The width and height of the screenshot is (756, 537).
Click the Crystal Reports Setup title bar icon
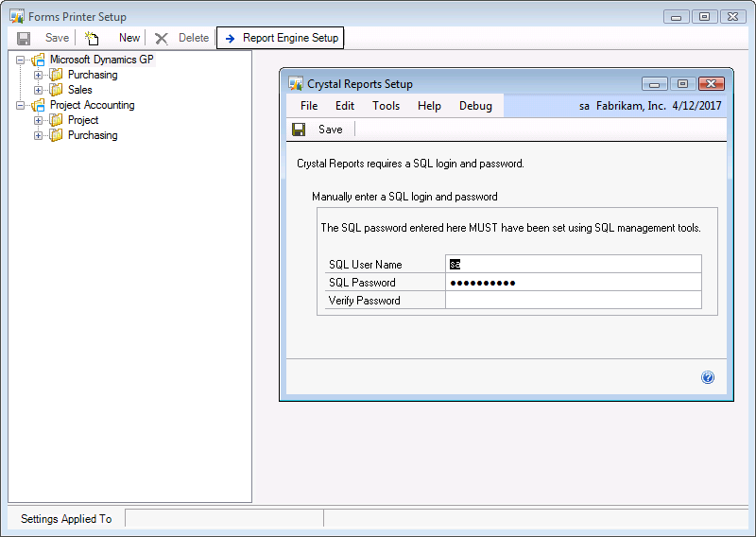296,83
